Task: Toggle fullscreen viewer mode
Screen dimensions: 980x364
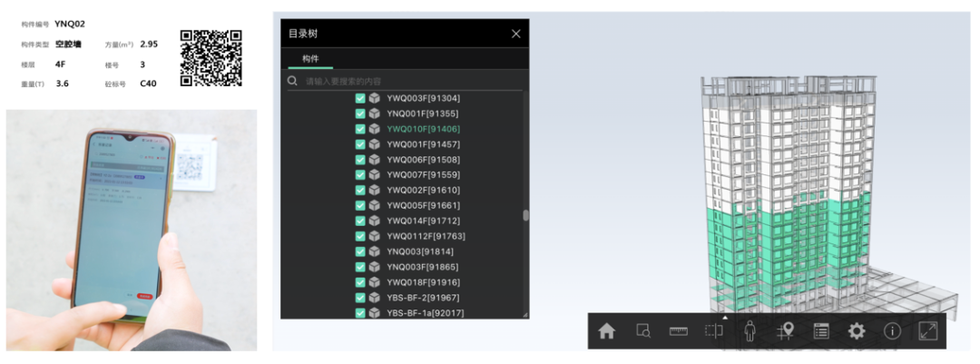Action: 928,330
